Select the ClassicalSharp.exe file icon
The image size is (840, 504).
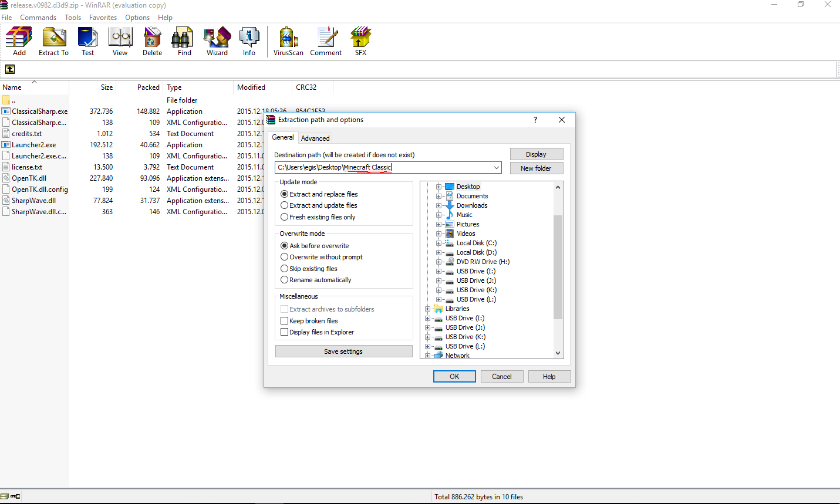(x=6, y=111)
